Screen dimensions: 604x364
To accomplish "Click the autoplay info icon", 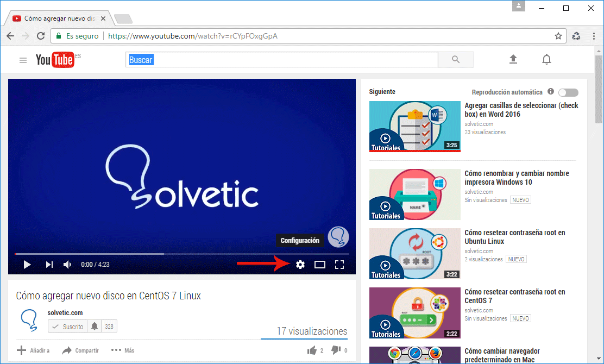I will pyautogui.click(x=551, y=91).
